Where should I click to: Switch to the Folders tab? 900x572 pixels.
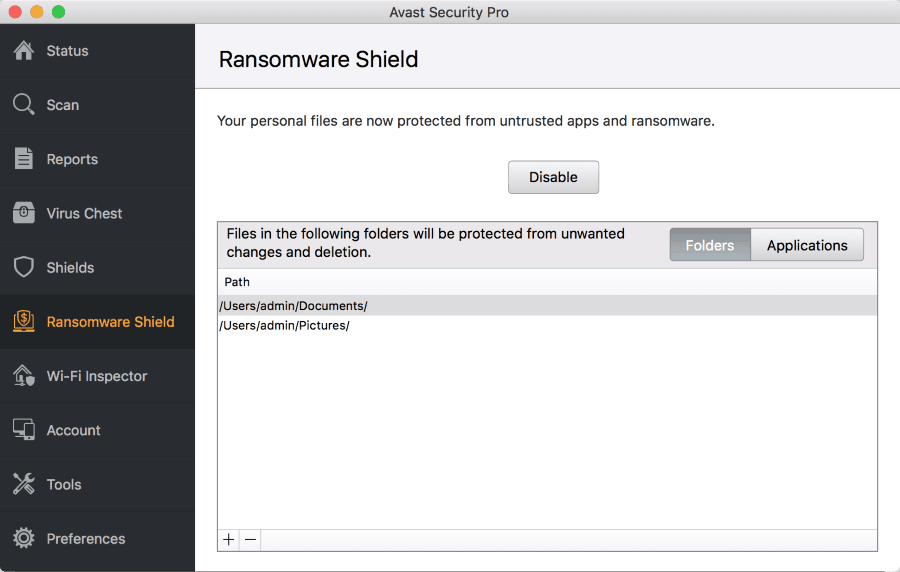tap(710, 245)
